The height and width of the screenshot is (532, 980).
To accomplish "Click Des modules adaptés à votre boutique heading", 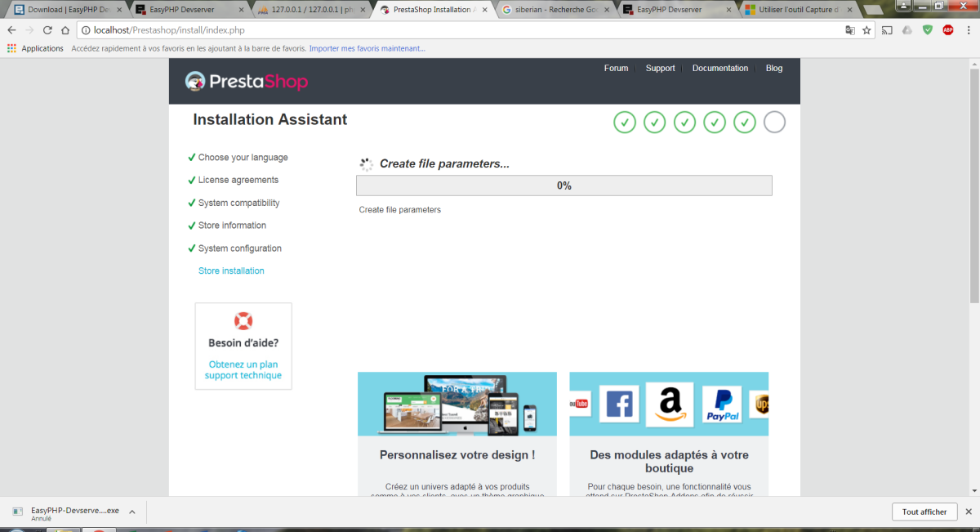I will pyautogui.click(x=670, y=462).
